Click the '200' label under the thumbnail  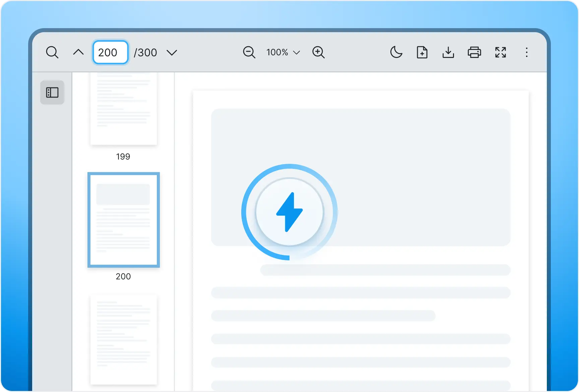point(123,276)
